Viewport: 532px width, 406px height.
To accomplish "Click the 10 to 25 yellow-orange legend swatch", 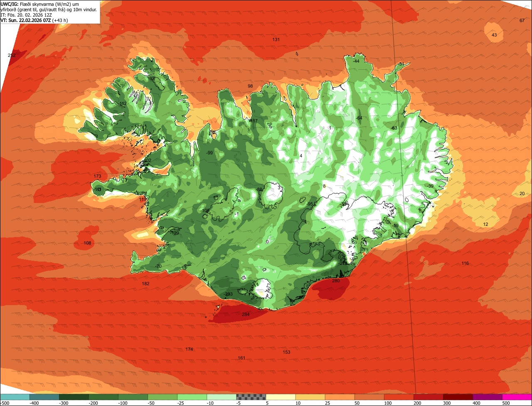I will point(310,397).
